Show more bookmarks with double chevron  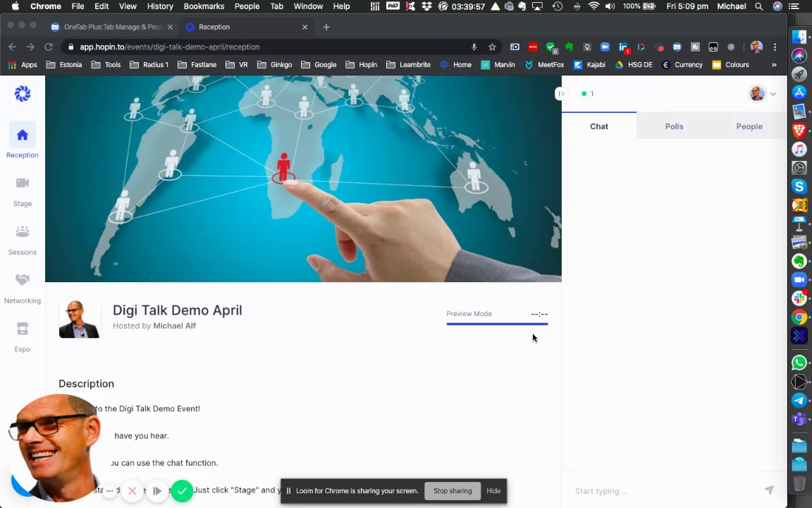(x=774, y=65)
